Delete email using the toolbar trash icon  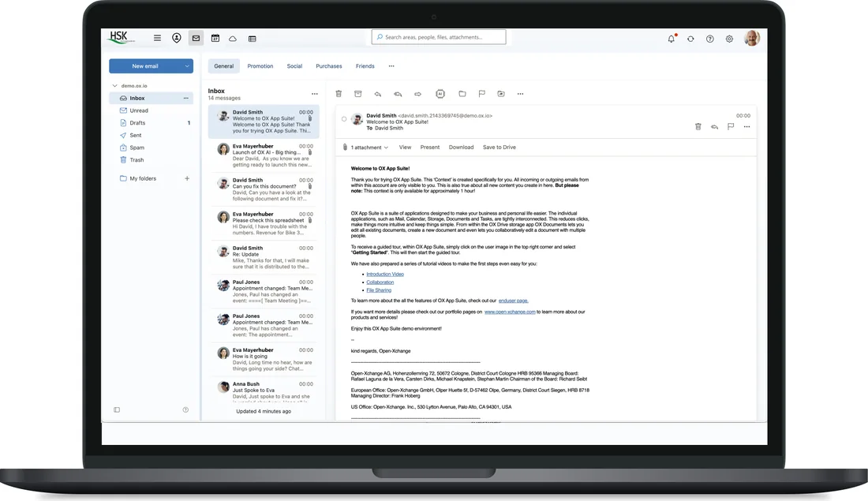[339, 94]
